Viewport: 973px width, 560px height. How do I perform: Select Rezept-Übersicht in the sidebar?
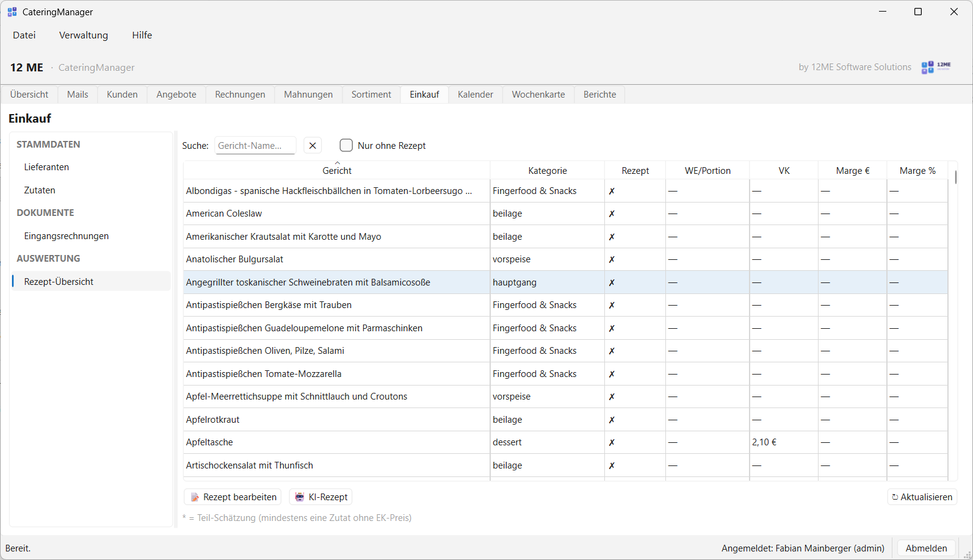[x=90, y=281]
